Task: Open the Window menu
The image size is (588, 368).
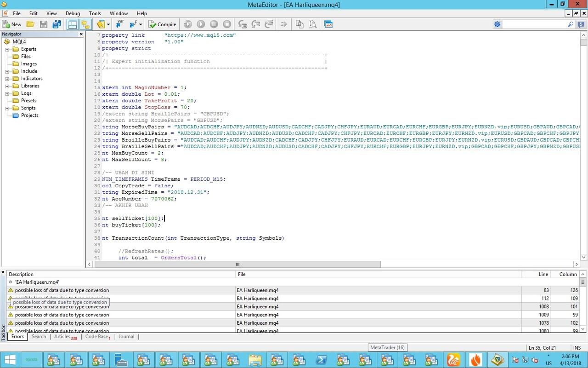Action: pos(119,13)
